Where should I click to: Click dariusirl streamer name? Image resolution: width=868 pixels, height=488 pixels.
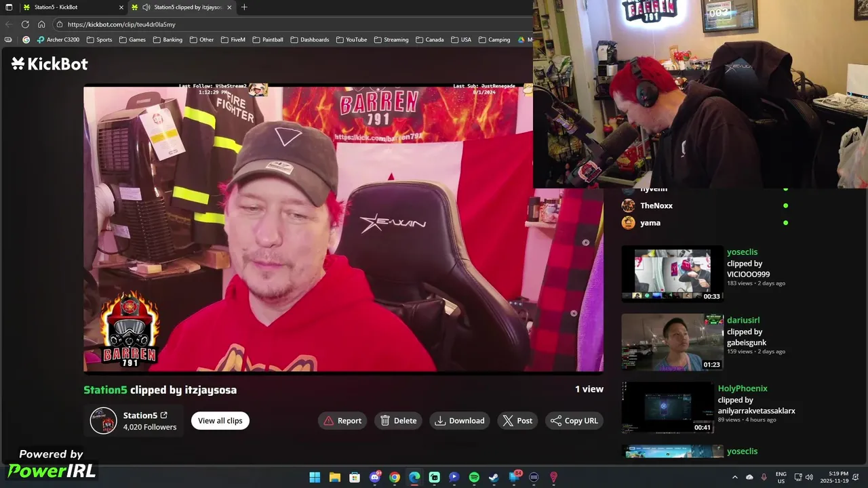pyautogui.click(x=743, y=320)
